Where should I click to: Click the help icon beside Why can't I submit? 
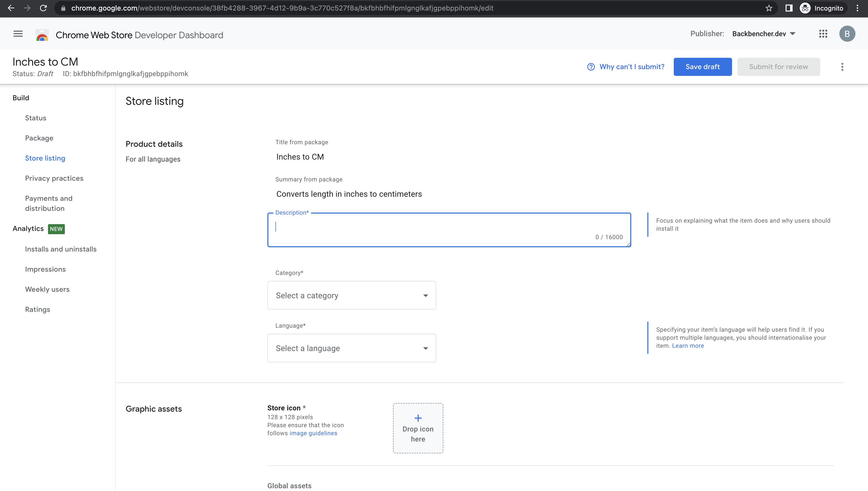click(591, 67)
